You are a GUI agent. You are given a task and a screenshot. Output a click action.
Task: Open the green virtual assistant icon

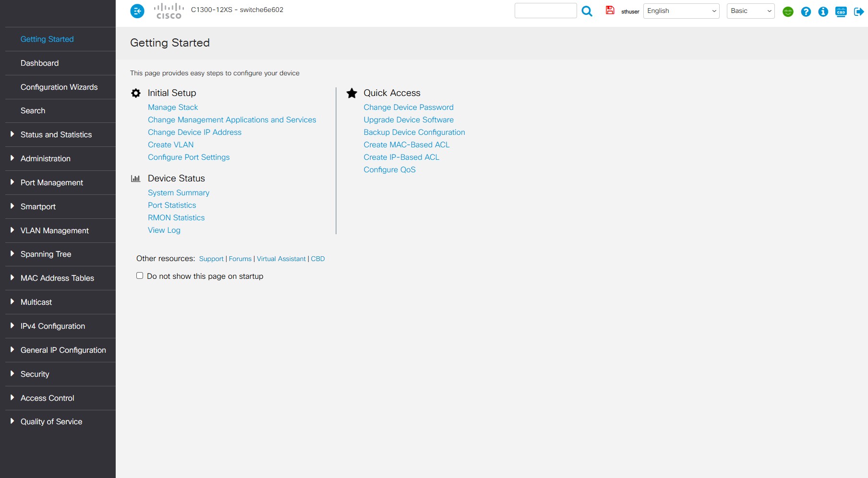coord(788,12)
